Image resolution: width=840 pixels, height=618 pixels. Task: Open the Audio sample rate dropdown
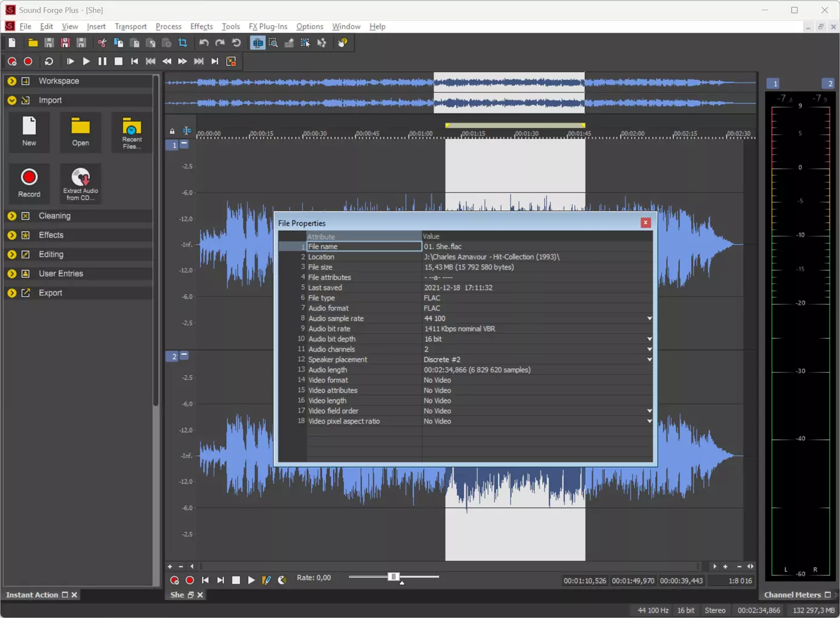click(x=649, y=319)
